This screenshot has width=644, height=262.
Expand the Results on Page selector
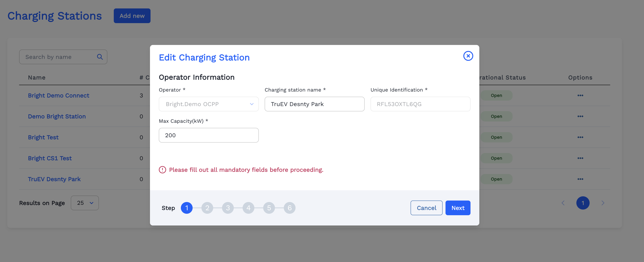click(x=85, y=203)
